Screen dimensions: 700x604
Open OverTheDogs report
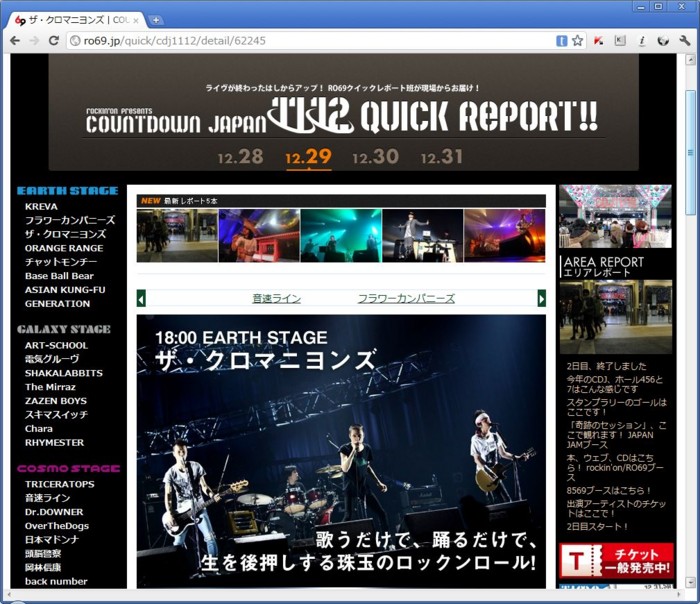tap(57, 526)
